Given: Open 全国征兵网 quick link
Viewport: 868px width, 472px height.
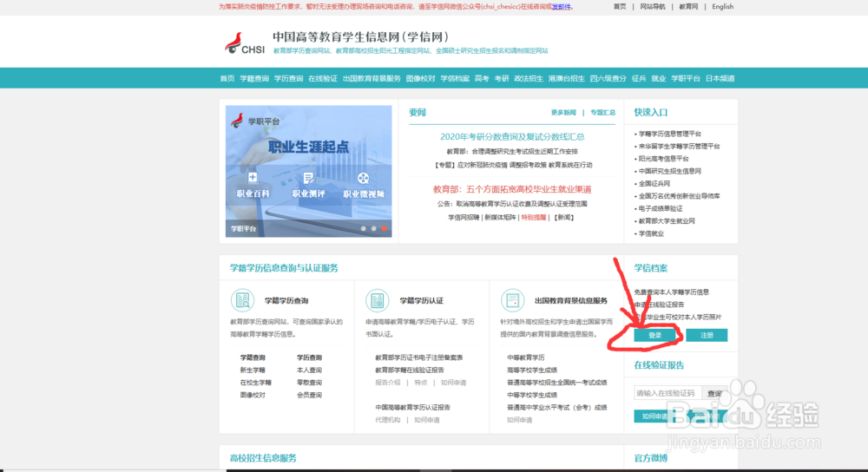Looking at the screenshot, I should pyautogui.click(x=654, y=184).
